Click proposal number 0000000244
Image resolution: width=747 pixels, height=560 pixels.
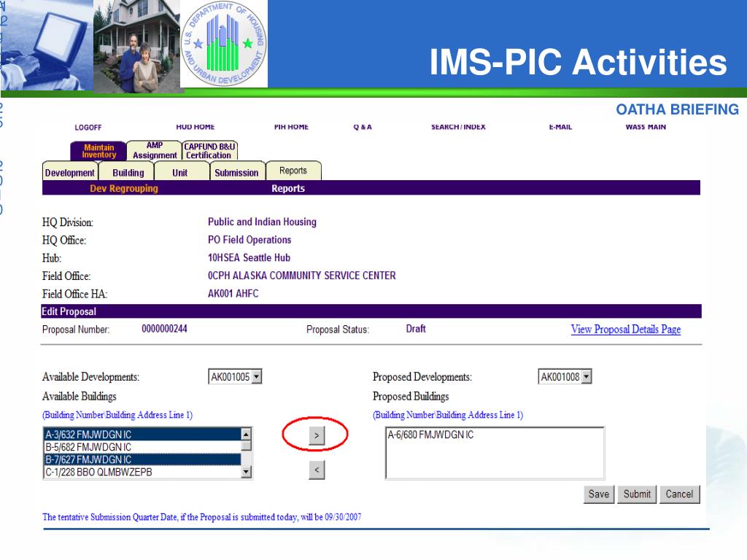tap(164, 329)
